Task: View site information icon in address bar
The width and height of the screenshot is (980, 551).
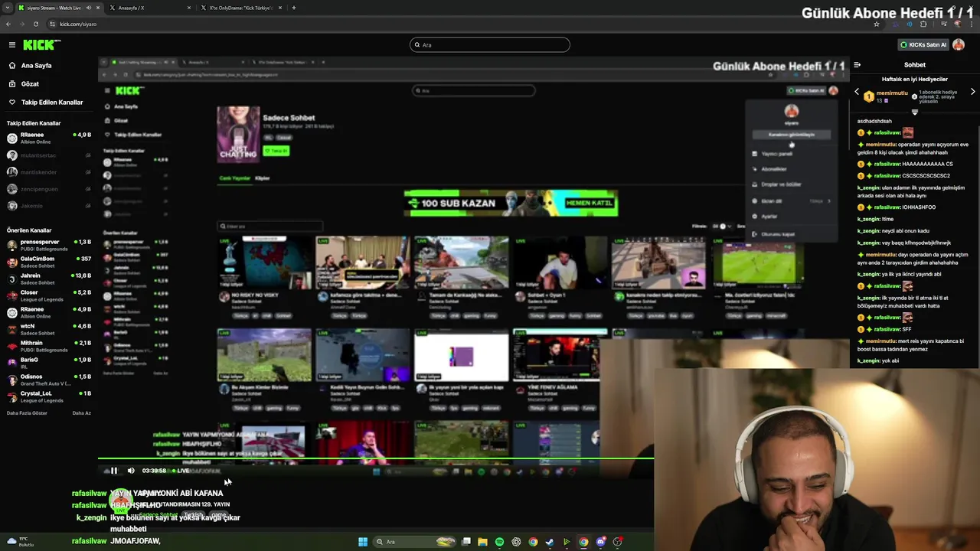Action: pos(52,24)
